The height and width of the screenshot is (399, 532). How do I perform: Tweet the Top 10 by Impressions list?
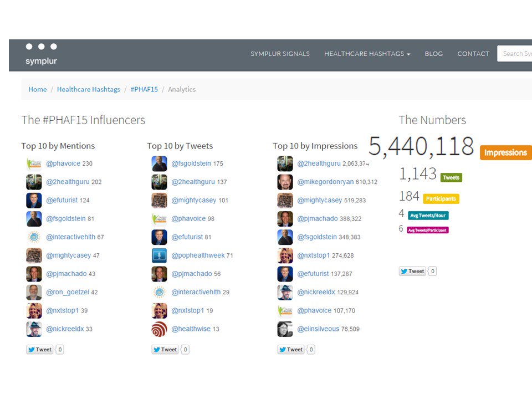(291, 350)
